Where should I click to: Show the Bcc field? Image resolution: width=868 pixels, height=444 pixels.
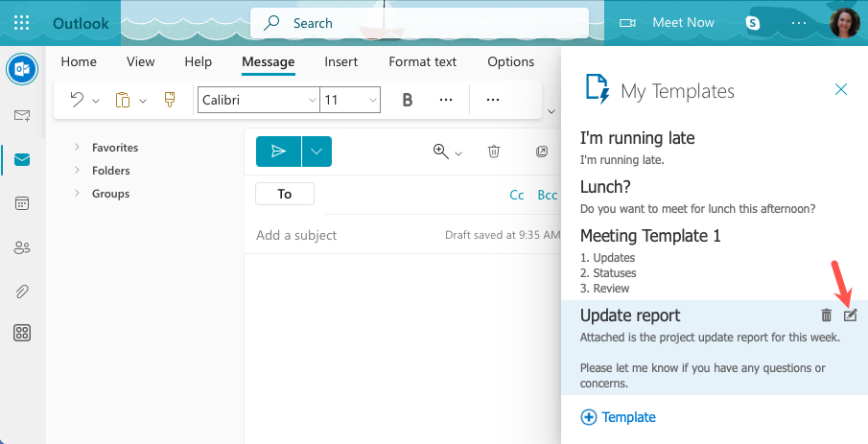pyautogui.click(x=547, y=195)
